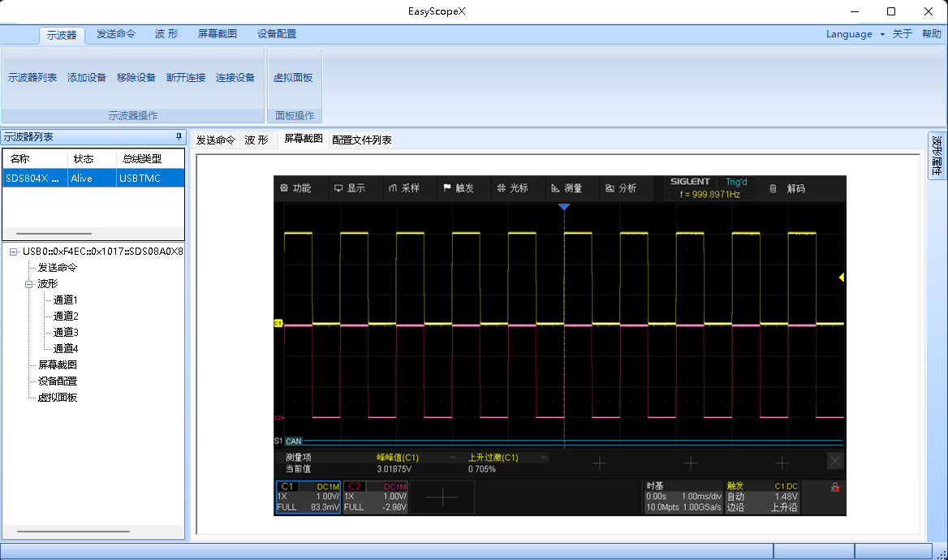The height and width of the screenshot is (560, 948).
Task: Click the 添加设备 ribbon button
Action: [87, 77]
